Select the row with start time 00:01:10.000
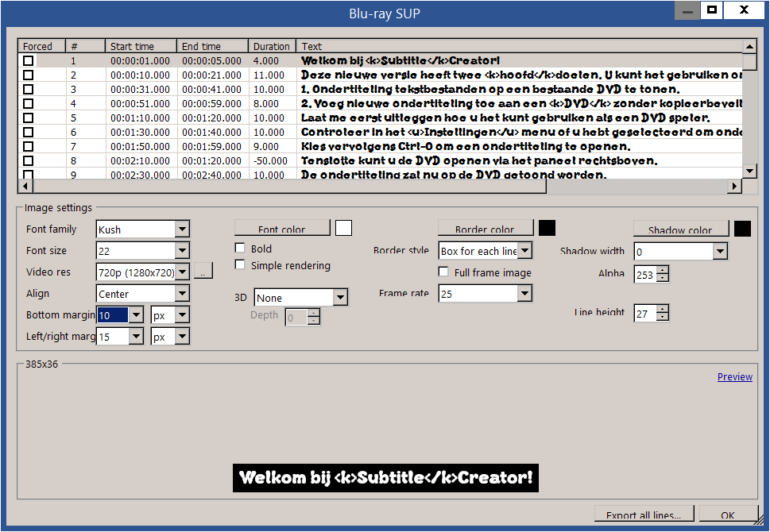 (380, 118)
